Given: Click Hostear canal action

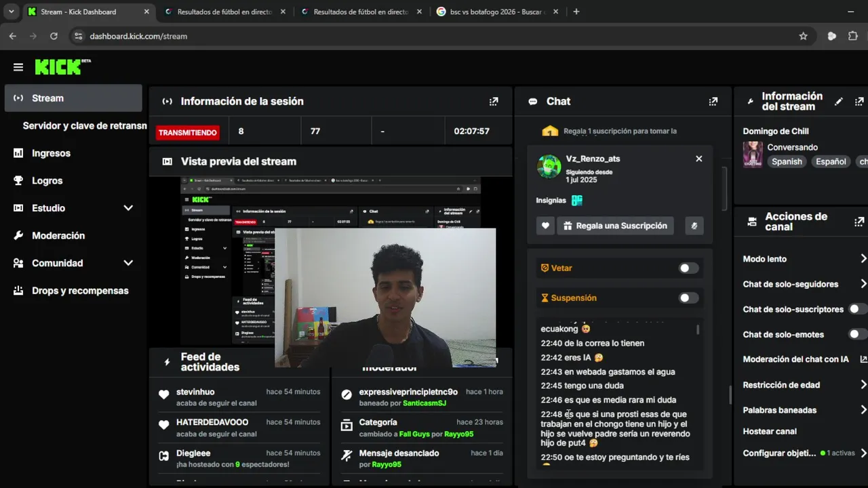Looking at the screenshot, I should click(x=770, y=431).
